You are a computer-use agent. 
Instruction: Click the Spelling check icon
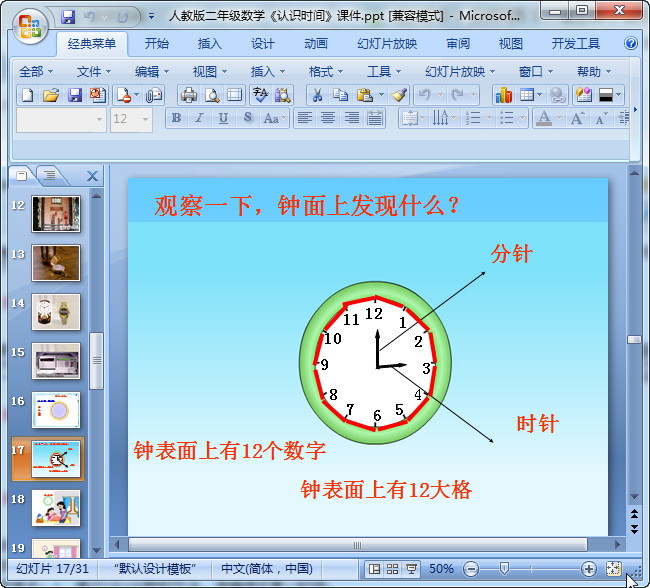coord(260,95)
